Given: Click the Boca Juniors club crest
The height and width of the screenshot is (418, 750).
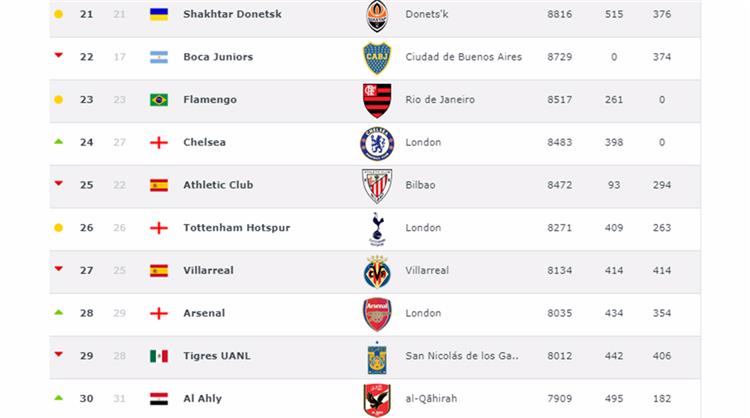Looking at the screenshot, I should [377, 58].
